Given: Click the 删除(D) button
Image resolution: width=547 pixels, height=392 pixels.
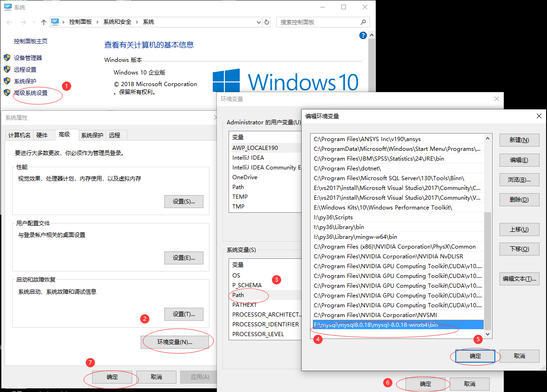Looking at the screenshot, I should [x=519, y=199].
